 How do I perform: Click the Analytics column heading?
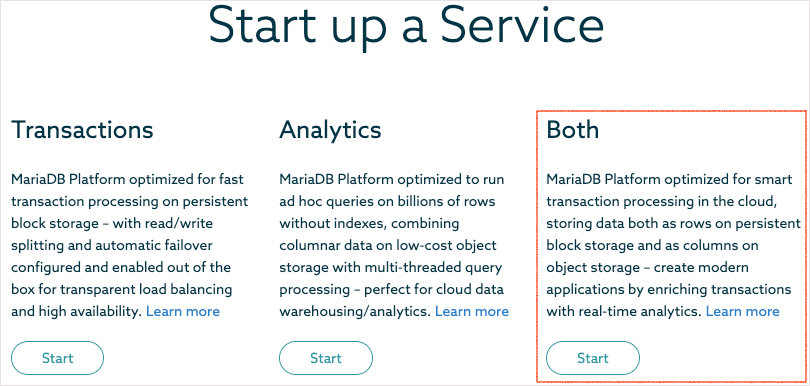tap(330, 129)
